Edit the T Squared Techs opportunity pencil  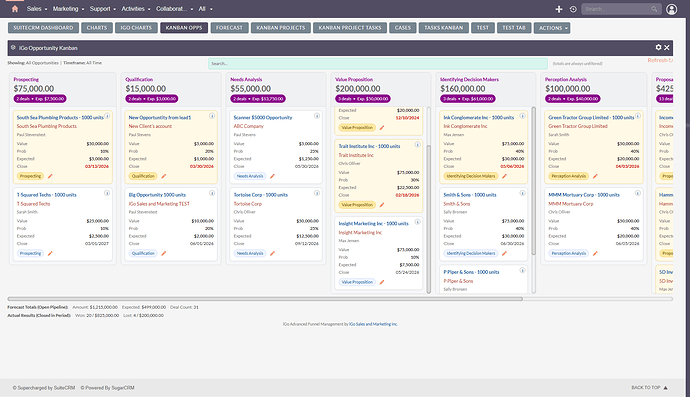[x=50, y=254]
